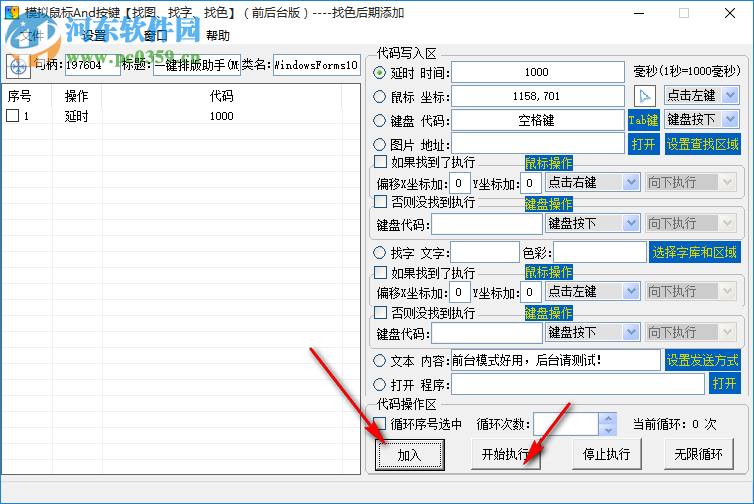Check 如果找到了执行 under 找字 文字
The image size is (754, 504).
coord(380,273)
